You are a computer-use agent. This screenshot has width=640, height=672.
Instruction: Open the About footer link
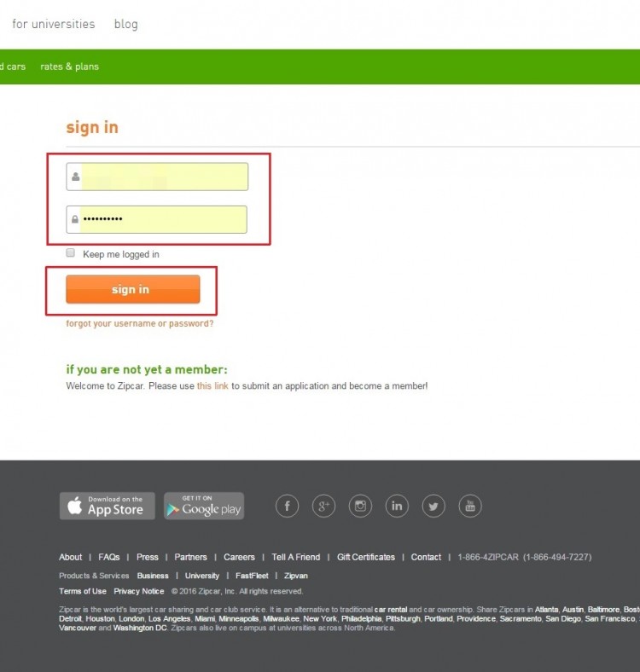click(70, 557)
